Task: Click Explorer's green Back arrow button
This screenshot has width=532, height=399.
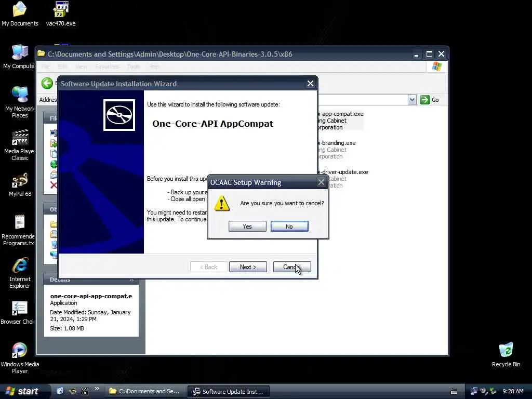Action: [47, 83]
